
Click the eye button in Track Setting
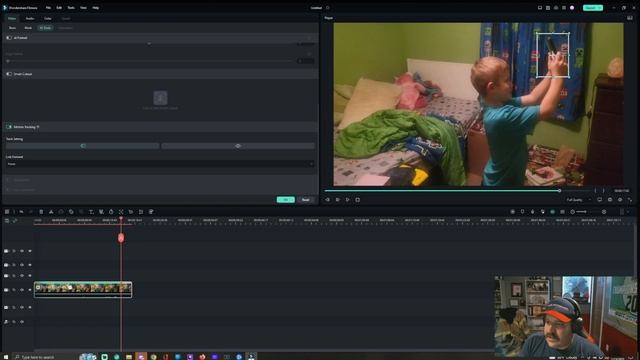click(x=238, y=146)
